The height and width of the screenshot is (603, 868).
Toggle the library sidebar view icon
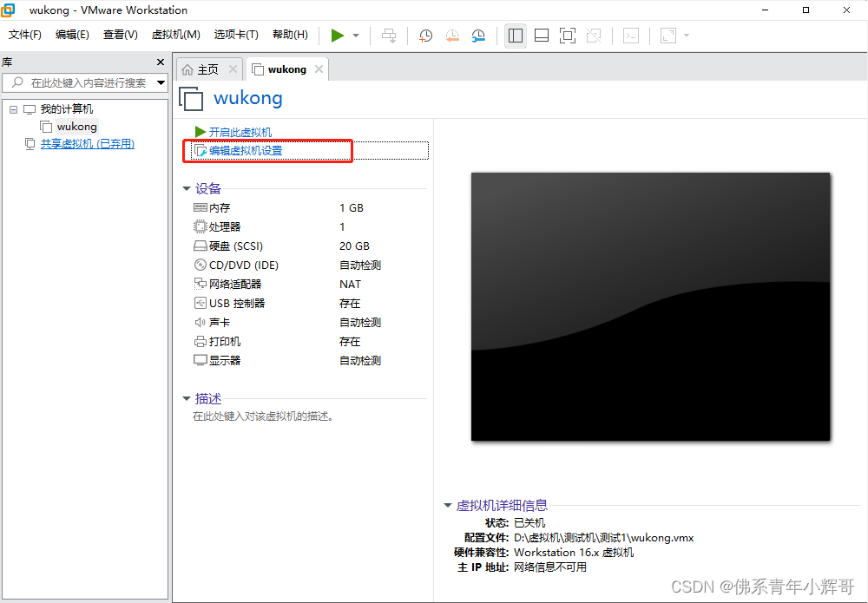(516, 36)
